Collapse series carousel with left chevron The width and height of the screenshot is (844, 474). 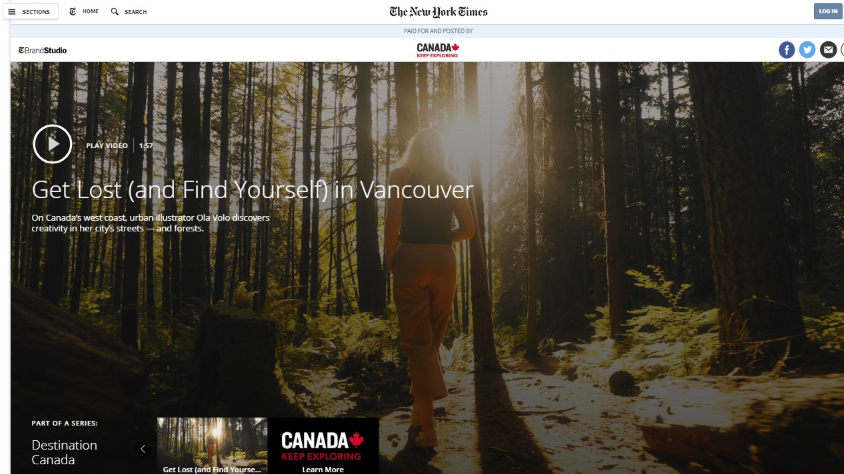pos(143,449)
